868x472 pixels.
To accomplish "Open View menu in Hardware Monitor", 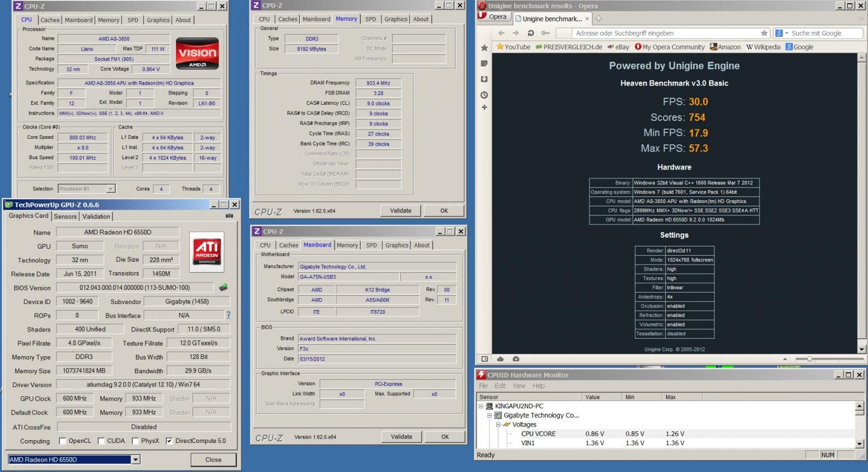I will 519,386.
